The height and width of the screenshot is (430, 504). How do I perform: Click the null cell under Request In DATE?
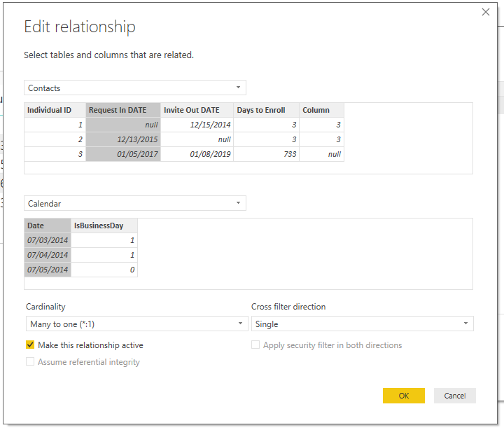[x=123, y=125]
